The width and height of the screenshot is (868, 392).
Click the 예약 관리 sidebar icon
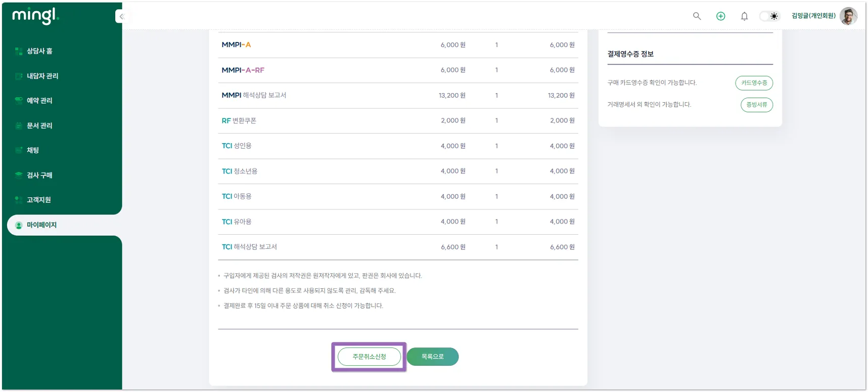(19, 101)
